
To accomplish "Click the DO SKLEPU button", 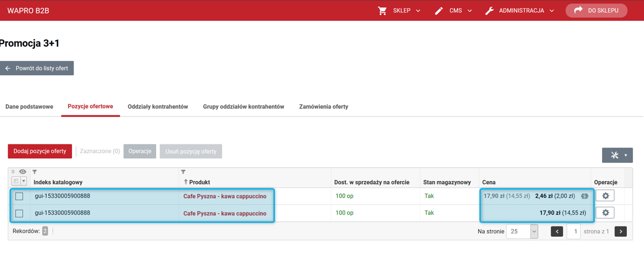I will tap(596, 11).
